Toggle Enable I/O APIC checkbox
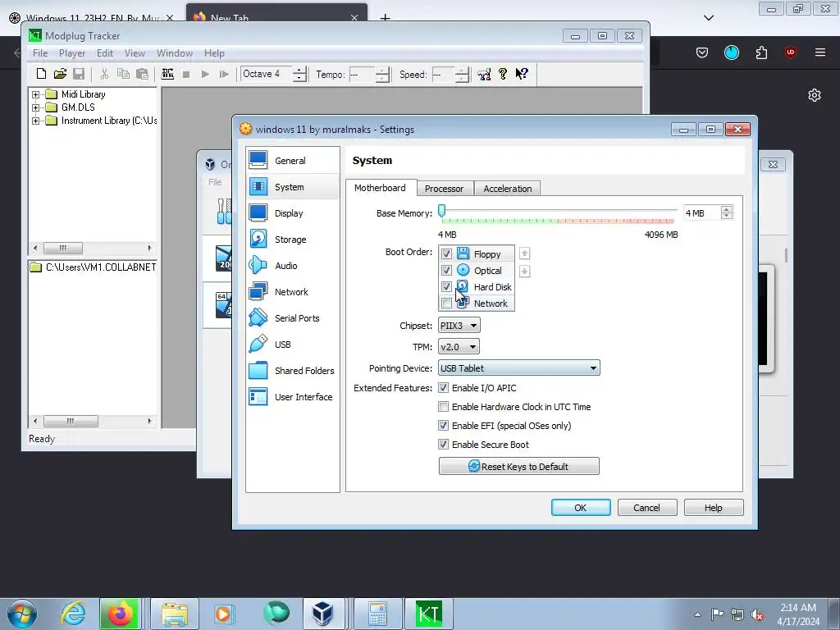Viewport: 840px width, 630px height. click(443, 388)
